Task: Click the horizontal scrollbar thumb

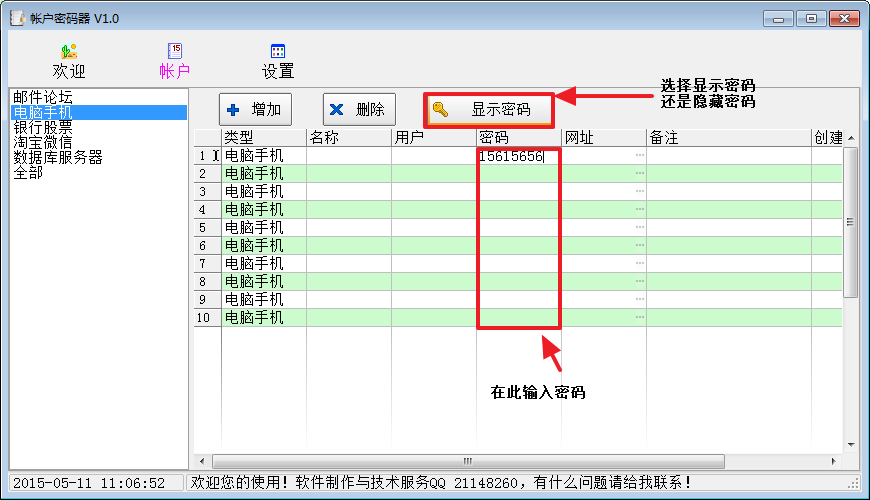Action: pyautogui.click(x=468, y=461)
